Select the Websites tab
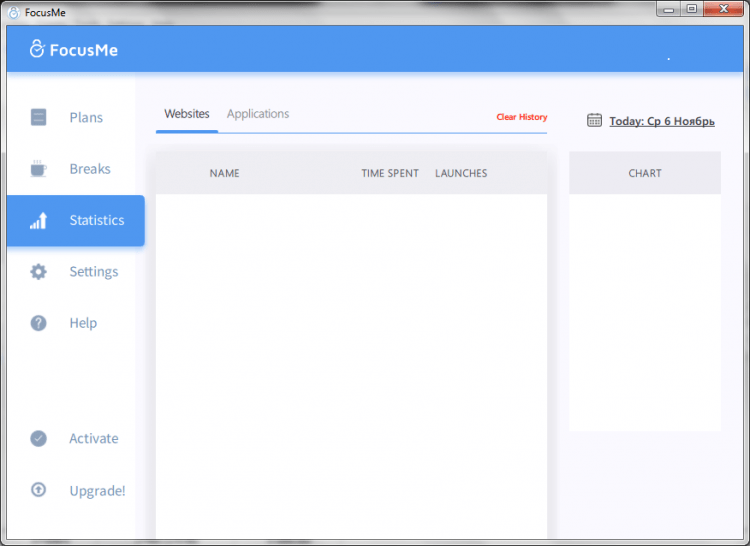 click(187, 114)
